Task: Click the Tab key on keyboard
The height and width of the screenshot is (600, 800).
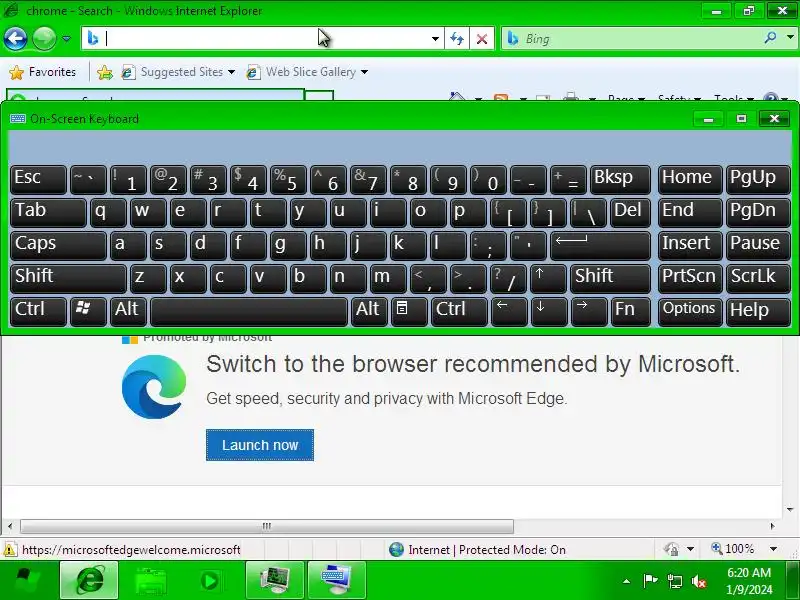Action: [x=48, y=213]
